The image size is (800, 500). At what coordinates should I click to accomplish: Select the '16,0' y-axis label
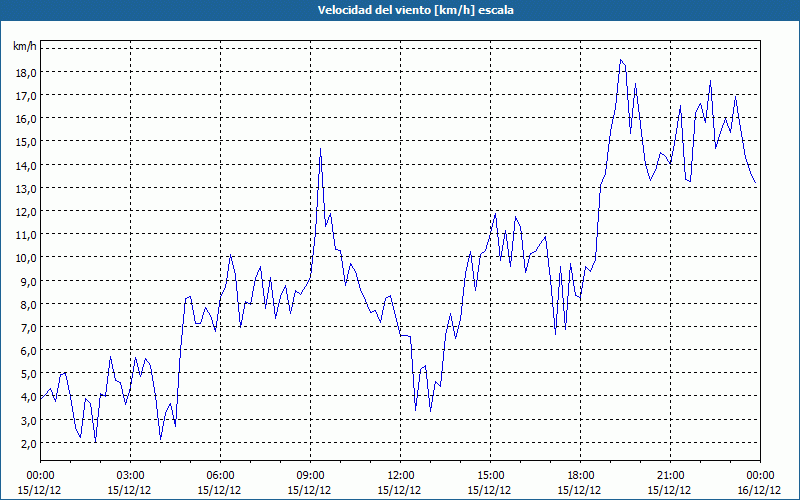[26, 119]
